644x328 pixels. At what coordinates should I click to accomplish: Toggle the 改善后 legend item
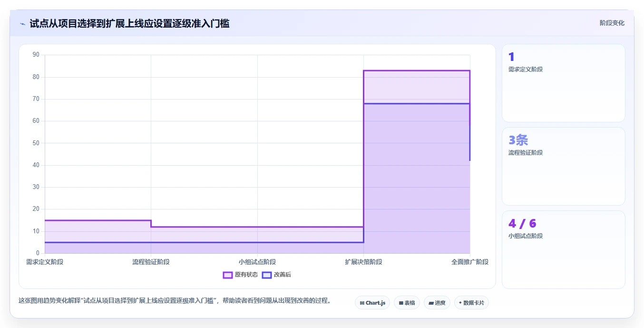(277, 275)
